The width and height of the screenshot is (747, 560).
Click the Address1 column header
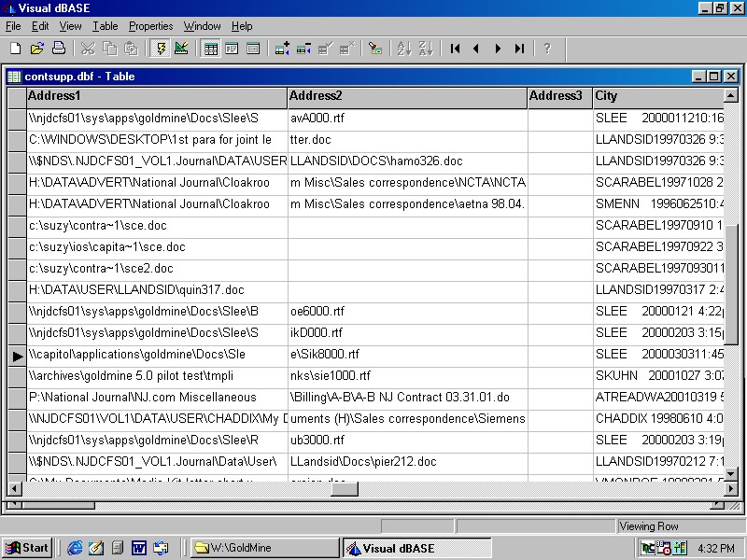[x=157, y=97]
